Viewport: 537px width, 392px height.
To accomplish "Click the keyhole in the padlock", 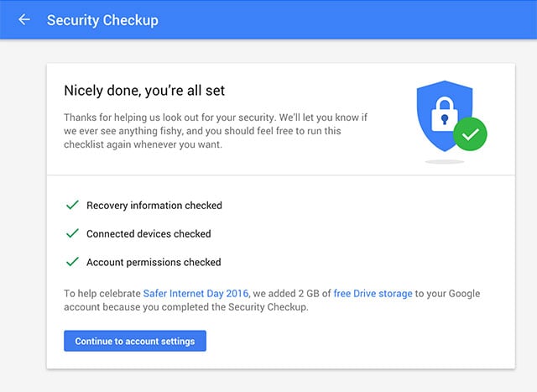I will click(x=445, y=119).
